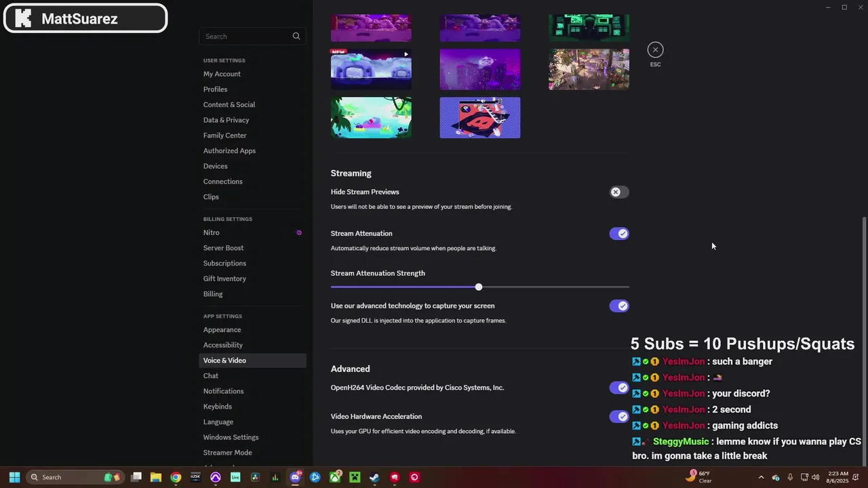Open the Battle.net icon in taskbar

[315, 477]
